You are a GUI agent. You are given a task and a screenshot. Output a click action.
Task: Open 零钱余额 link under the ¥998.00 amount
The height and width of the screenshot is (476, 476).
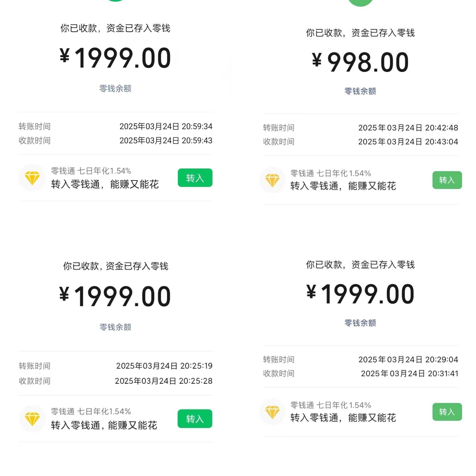360,91
